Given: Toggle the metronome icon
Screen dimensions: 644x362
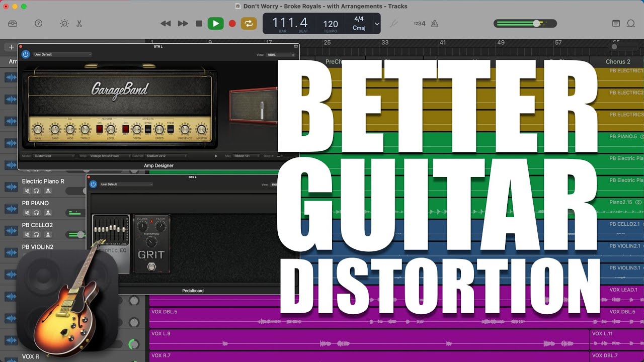Looking at the screenshot, I should [434, 23].
